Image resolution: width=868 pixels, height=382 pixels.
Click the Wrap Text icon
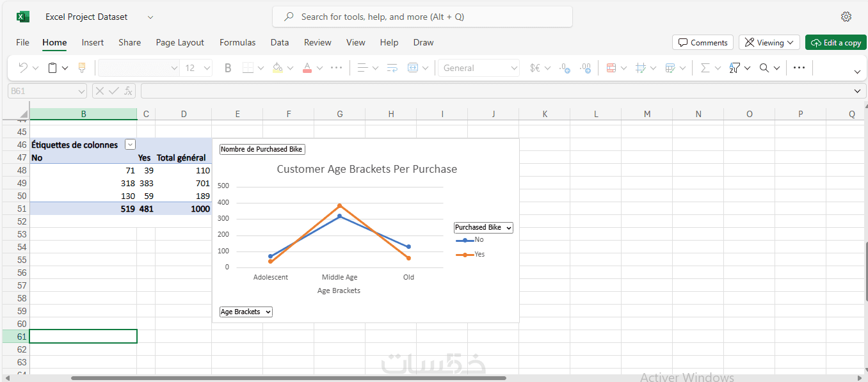392,68
